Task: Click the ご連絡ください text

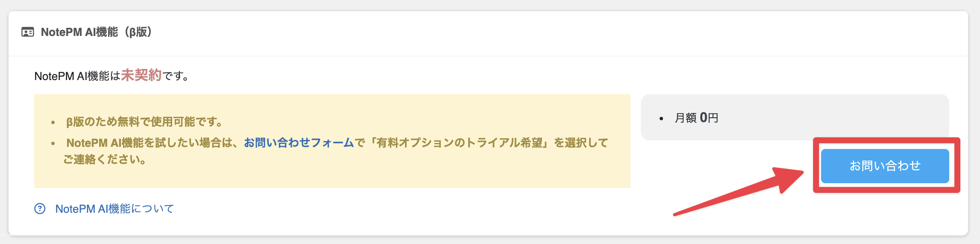Action: (x=105, y=160)
